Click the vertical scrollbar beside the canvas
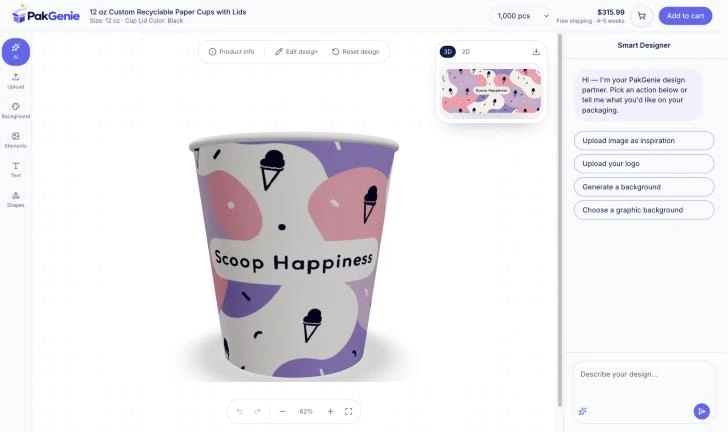 (560, 221)
